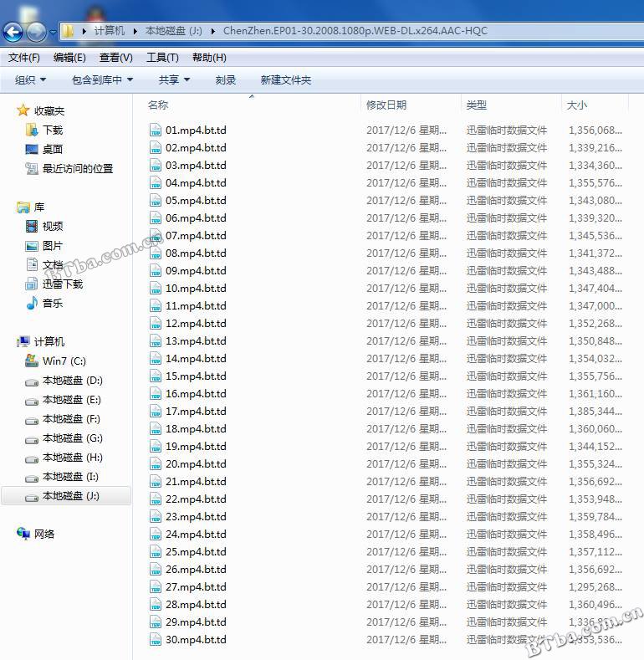Select file name 19.mp4.bt.td
Viewport: 644px width, 660px height.
pos(196,446)
